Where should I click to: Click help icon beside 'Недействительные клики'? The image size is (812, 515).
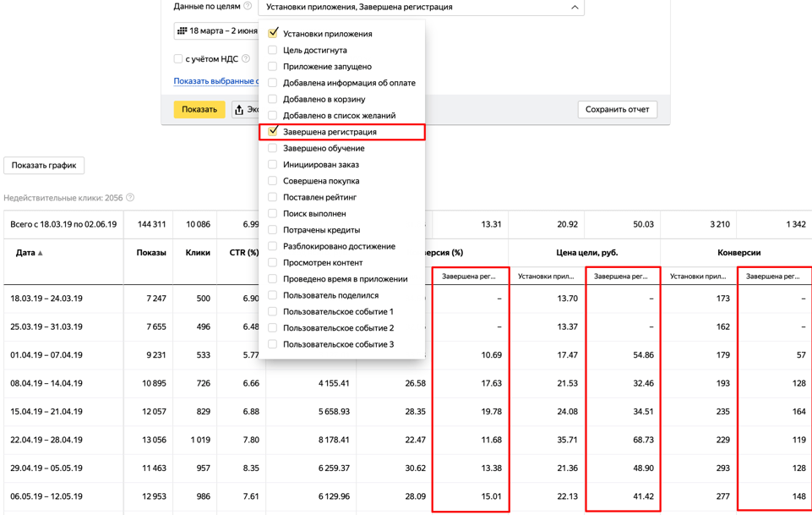click(130, 198)
